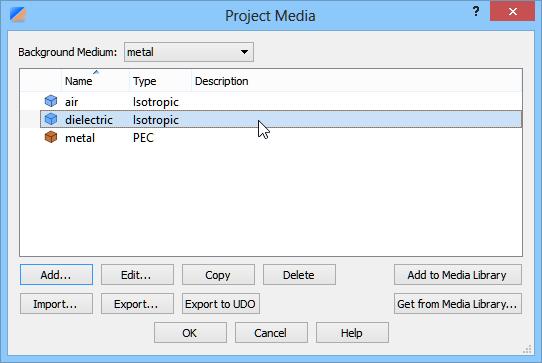542x363 pixels.
Task: Select the metal medium row
Action: (271, 138)
